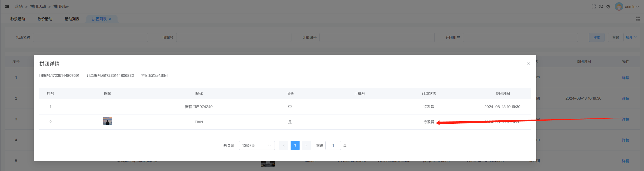Click 拼团活动 in the breadcrumb

(38, 6)
